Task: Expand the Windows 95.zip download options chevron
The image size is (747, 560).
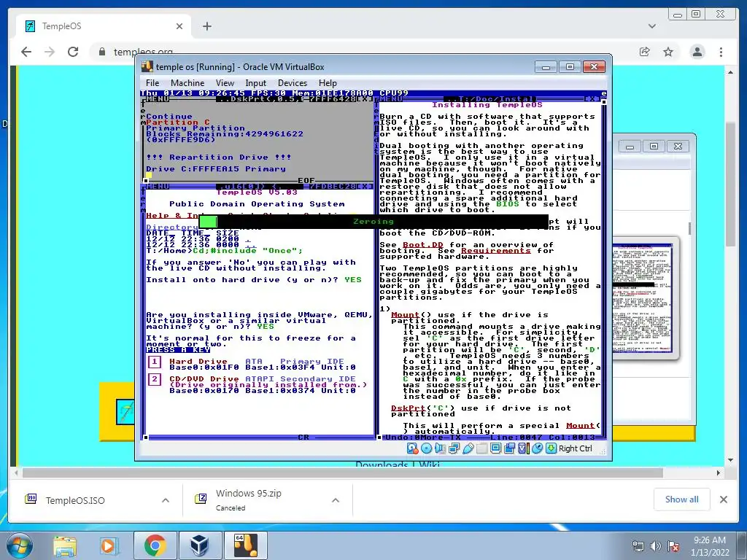Action: [336, 500]
